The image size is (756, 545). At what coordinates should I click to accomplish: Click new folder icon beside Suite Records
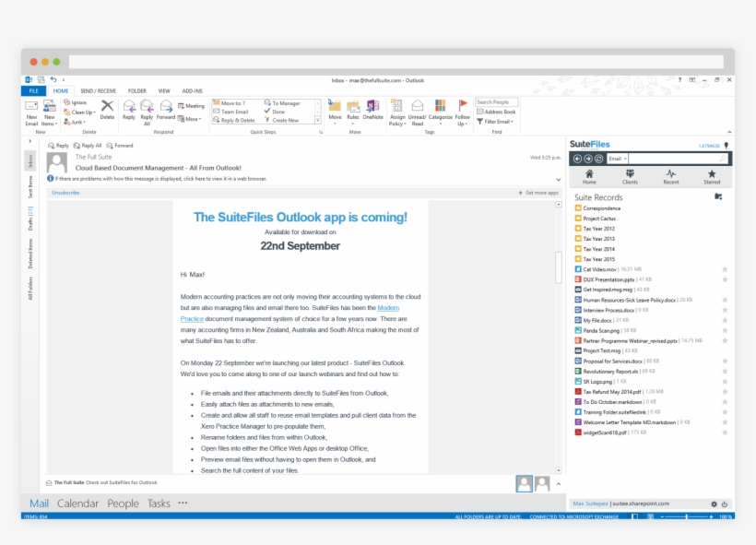point(718,196)
